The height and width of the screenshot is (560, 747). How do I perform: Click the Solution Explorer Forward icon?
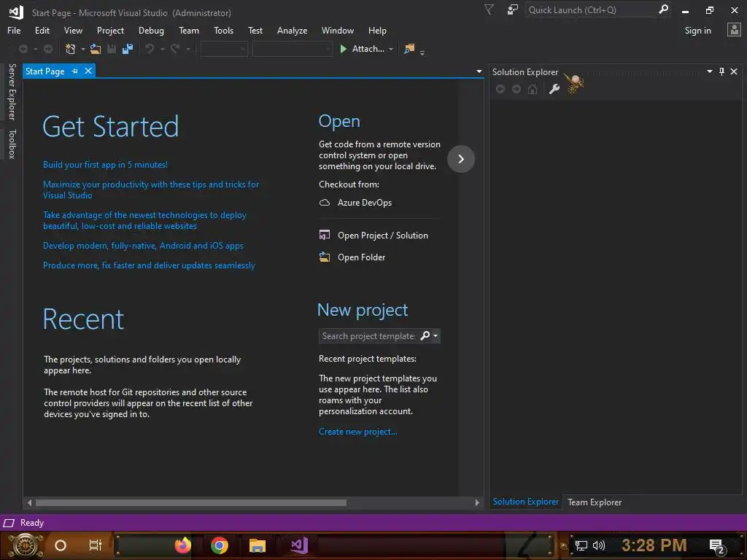[516, 89]
